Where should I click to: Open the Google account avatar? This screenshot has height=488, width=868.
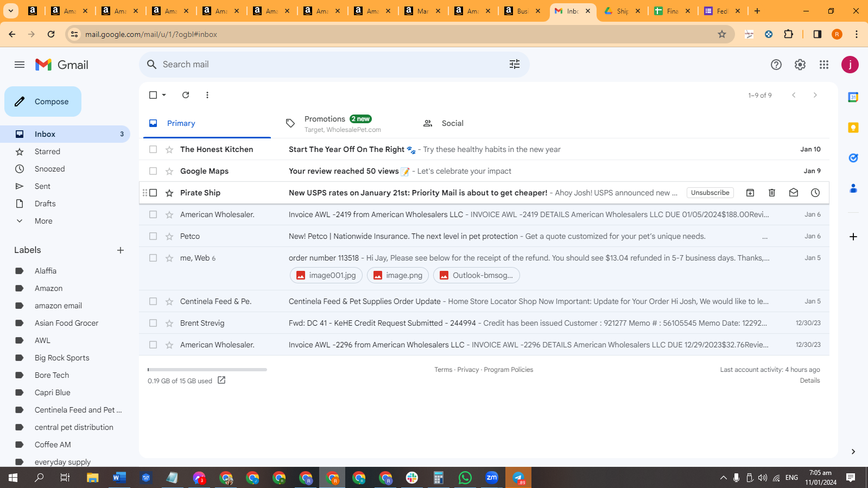(x=850, y=65)
